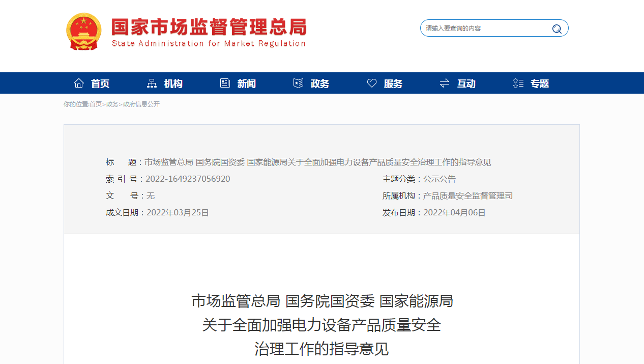The image size is (644, 364).
Task: Click the arrows icon beside 互动
Action: [x=445, y=83]
